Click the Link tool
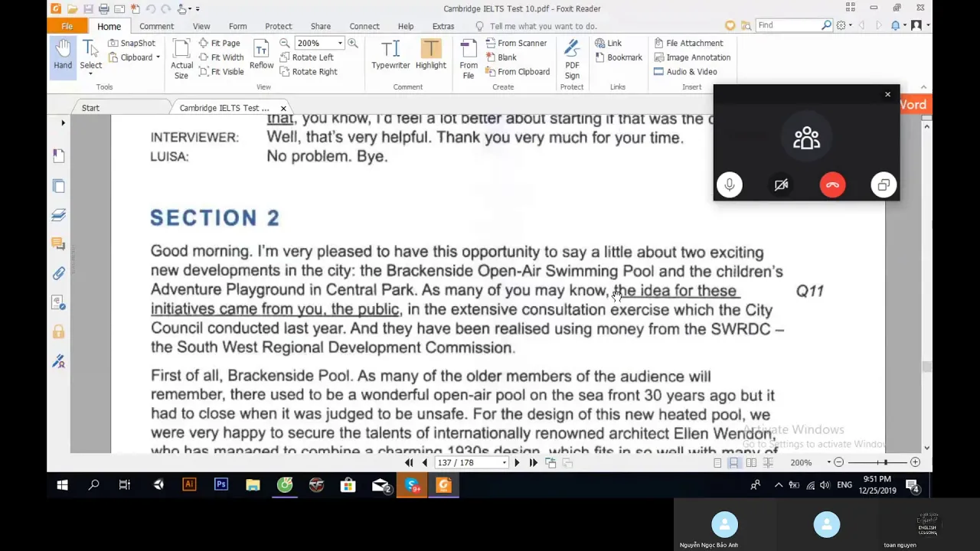 coord(609,43)
